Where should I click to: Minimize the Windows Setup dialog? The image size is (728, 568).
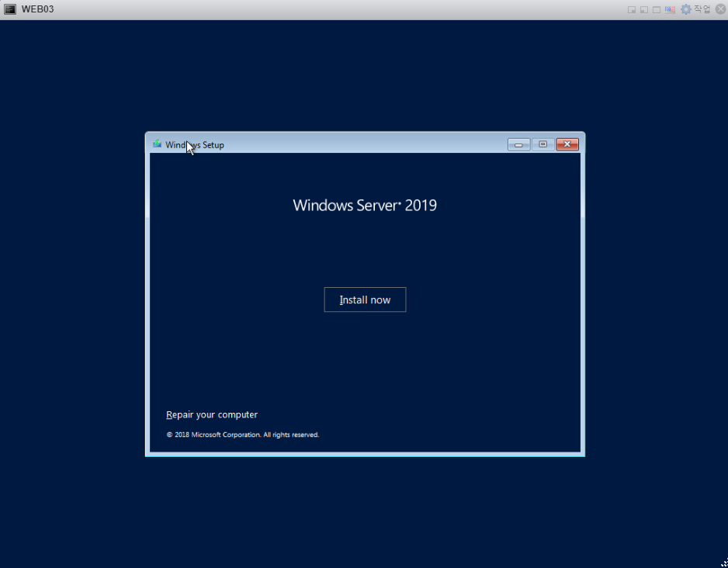coord(518,145)
